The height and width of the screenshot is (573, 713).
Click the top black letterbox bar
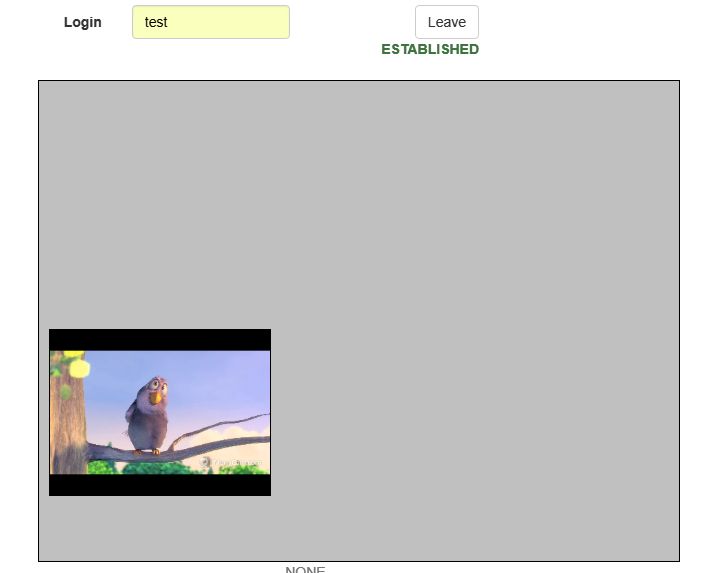click(x=160, y=339)
